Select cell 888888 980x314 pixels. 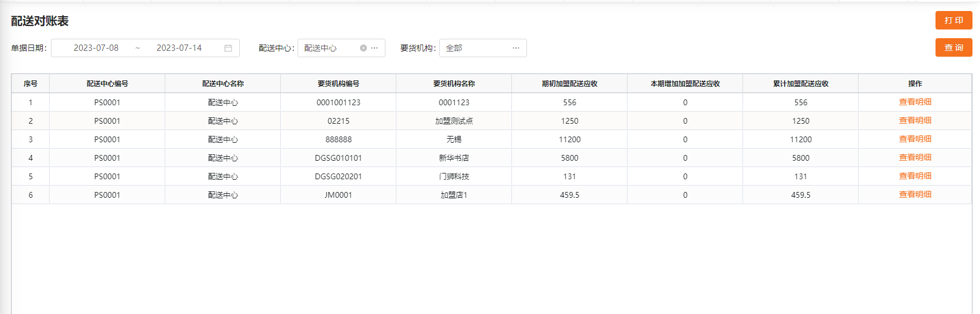pyautogui.click(x=339, y=139)
